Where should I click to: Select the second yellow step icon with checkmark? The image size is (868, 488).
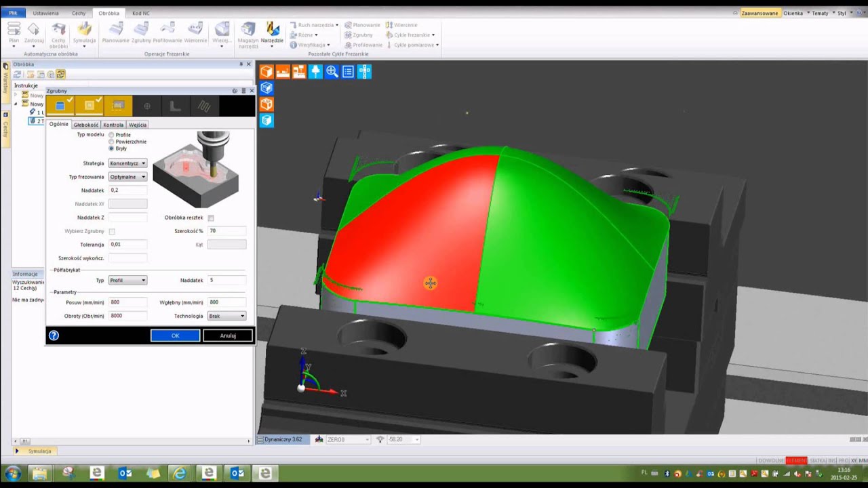[x=90, y=105]
